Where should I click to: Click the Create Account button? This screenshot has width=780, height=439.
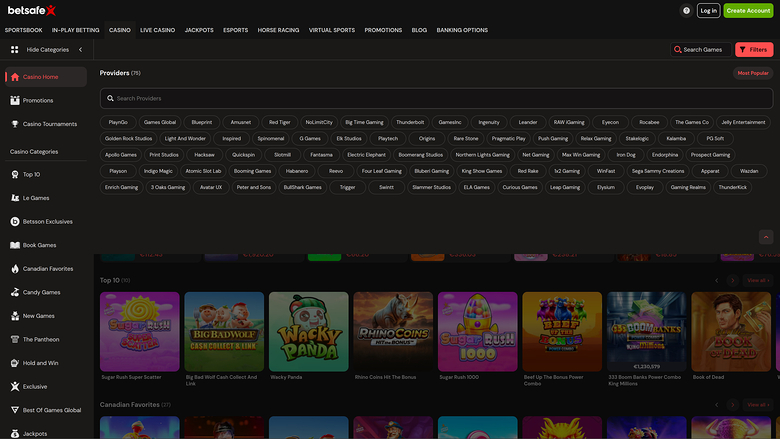tap(748, 10)
